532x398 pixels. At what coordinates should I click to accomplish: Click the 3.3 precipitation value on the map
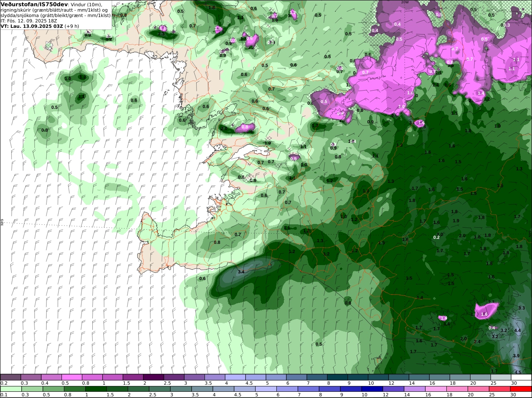click(x=522, y=308)
